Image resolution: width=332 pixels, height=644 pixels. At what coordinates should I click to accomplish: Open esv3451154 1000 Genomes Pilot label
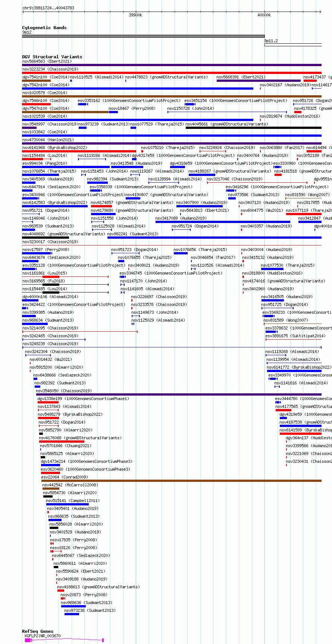tap(236, 100)
